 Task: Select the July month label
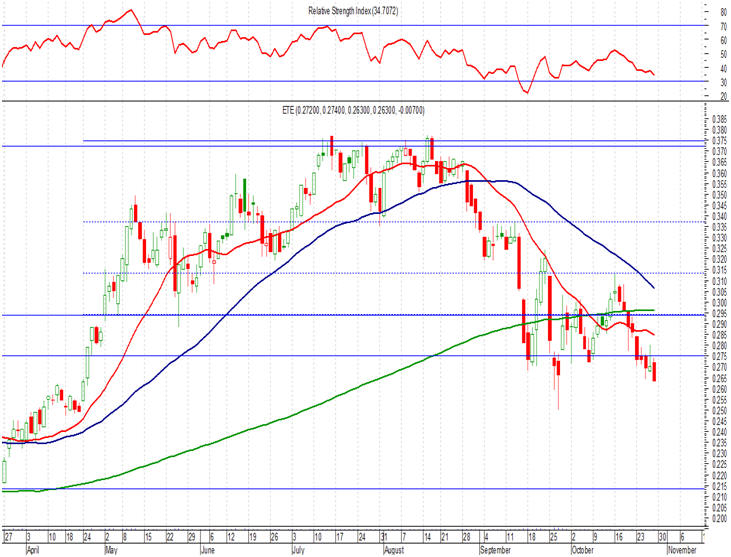(298, 550)
